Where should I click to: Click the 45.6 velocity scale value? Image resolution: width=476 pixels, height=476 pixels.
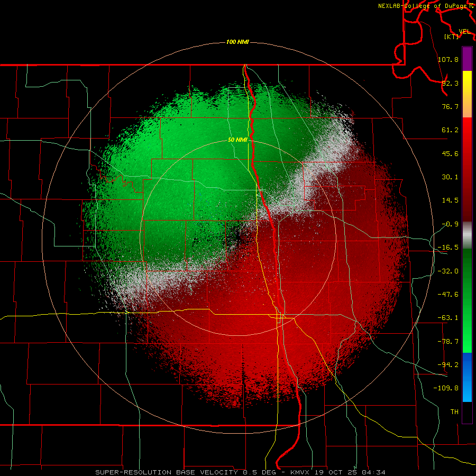(x=450, y=153)
